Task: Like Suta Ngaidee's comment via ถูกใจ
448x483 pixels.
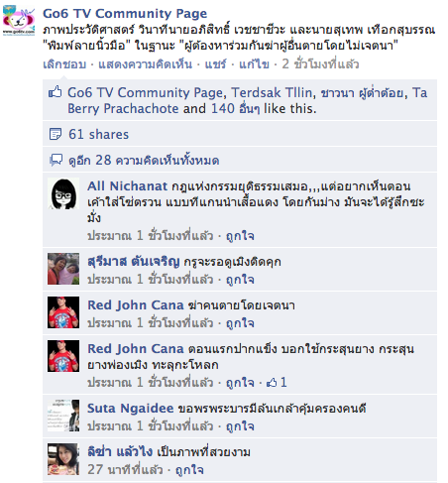Action: click(240, 426)
